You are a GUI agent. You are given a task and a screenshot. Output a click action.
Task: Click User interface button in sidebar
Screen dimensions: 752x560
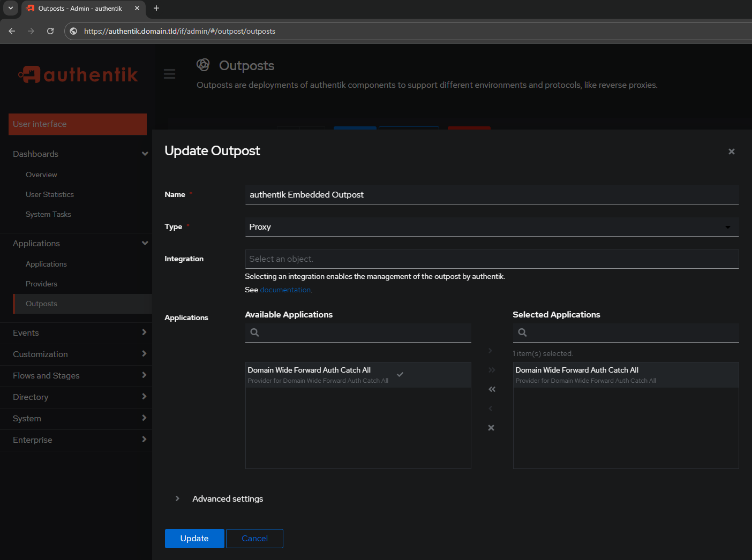tap(78, 124)
